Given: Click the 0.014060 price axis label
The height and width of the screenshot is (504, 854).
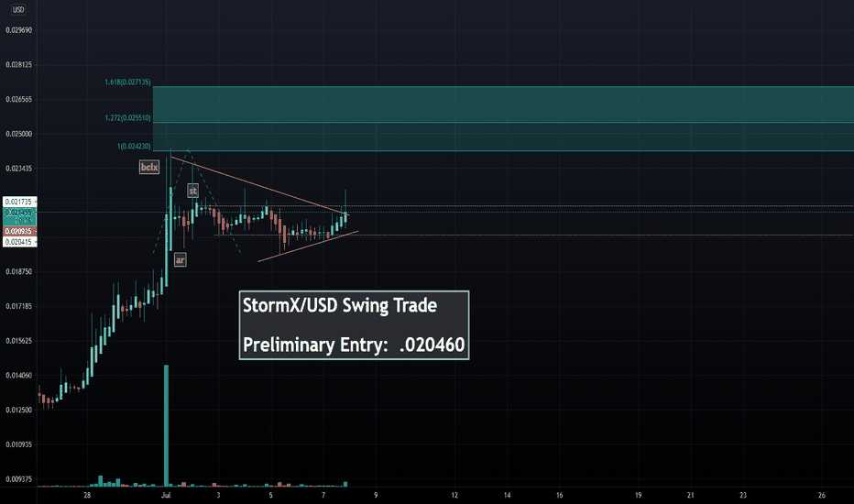Looking at the screenshot, I should 19,376.
